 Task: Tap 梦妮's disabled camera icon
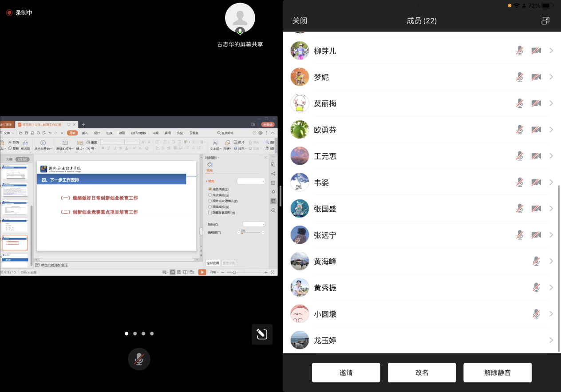point(536,77)
